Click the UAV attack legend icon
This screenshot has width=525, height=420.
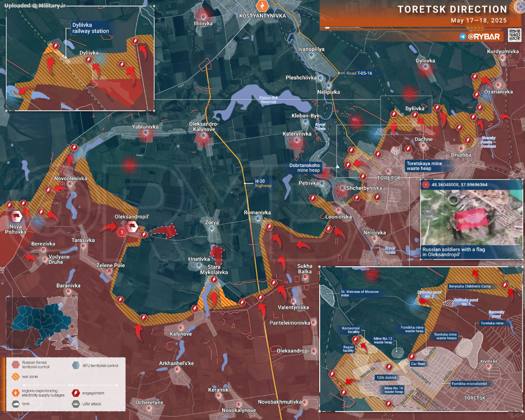(x=76, y=404)
